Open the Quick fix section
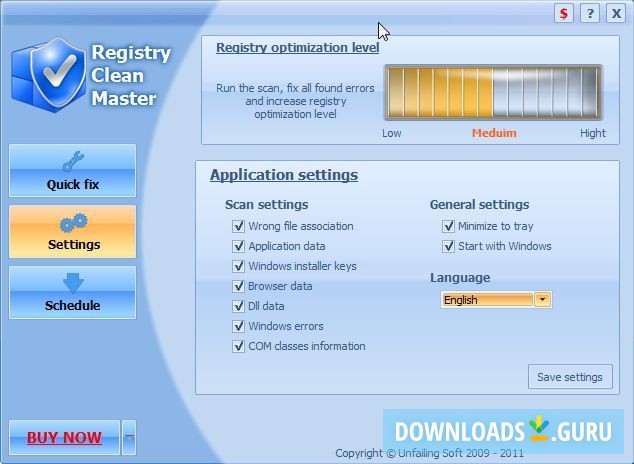The image size is (634, 464). (x=72, y=171)
